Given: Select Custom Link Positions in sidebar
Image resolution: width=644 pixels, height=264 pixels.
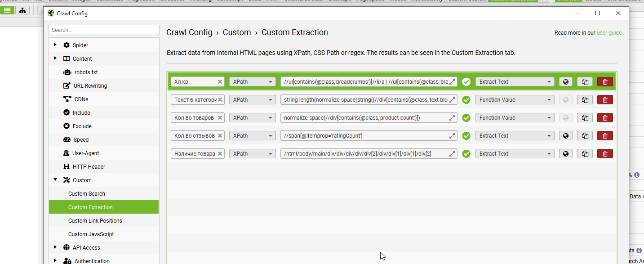Looking at the screenshot, I should tap(95, 221).
